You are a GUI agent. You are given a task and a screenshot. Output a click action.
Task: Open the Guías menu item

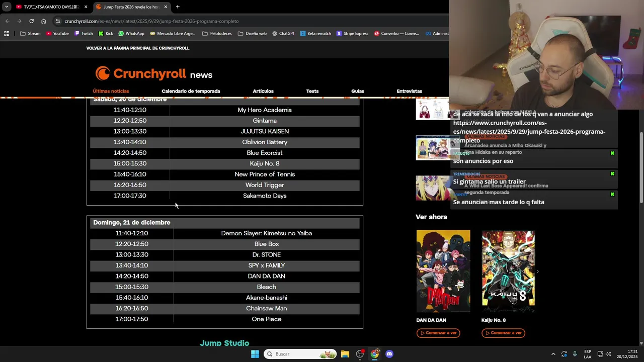(358, 91)
